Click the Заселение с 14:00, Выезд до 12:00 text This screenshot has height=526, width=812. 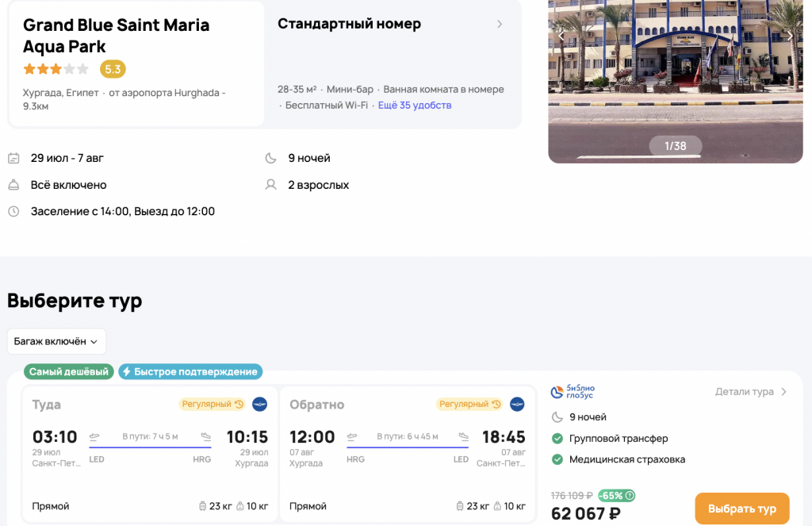123,212
